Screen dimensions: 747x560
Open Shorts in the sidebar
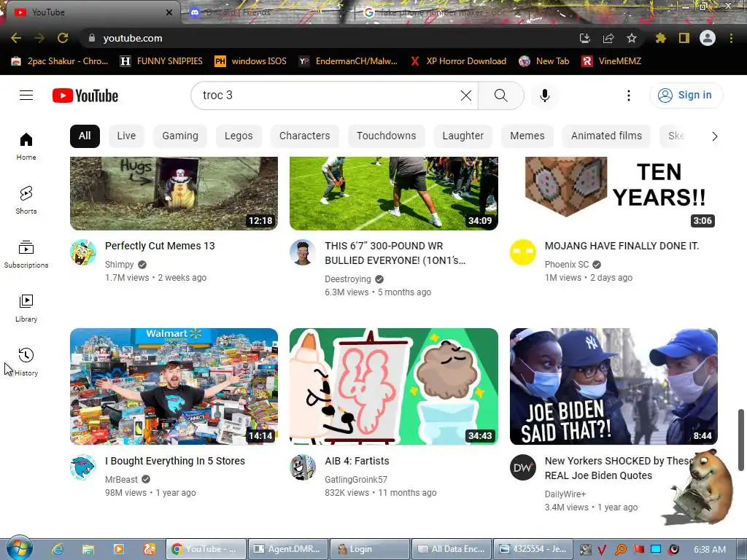[x=26, y=201]
